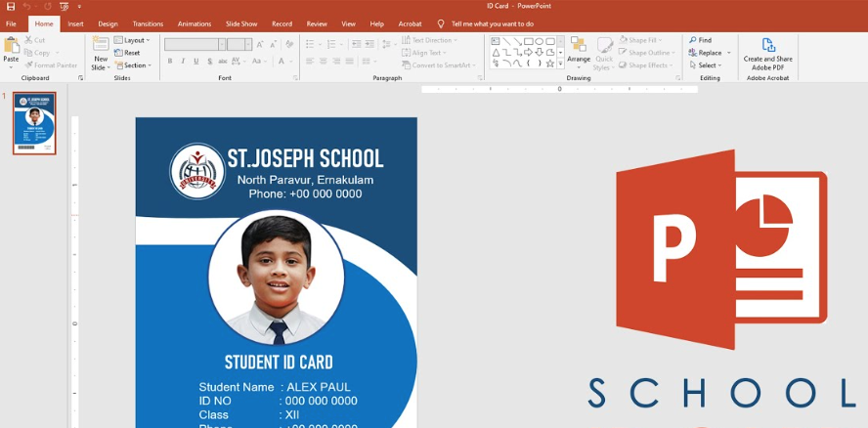Open the Shape Fill color menu
The image size is (868, 428).
tap(640, 40)
